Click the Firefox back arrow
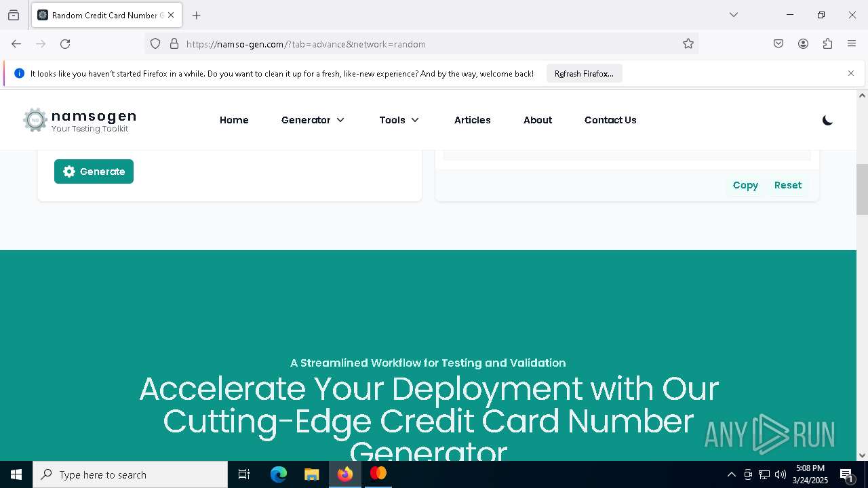 pyautogui.click(x=16, y=44)
